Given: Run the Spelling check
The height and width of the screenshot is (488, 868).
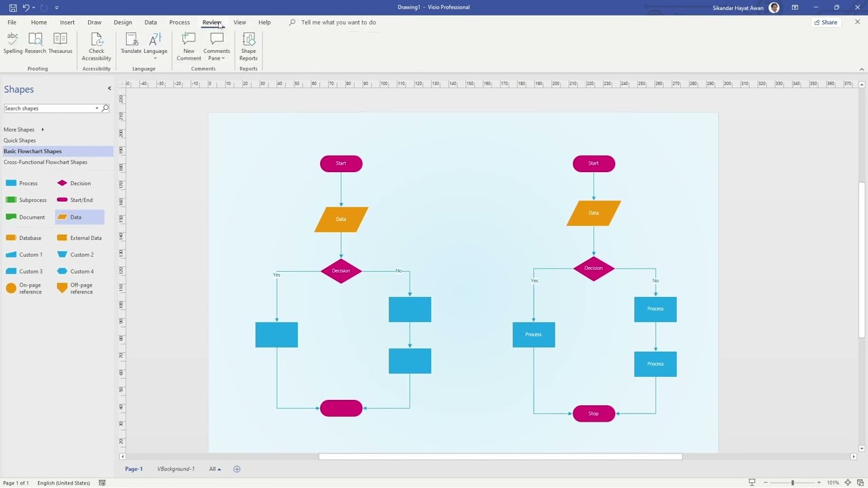Looking at the screenshot, I should [x=13, y=43].
